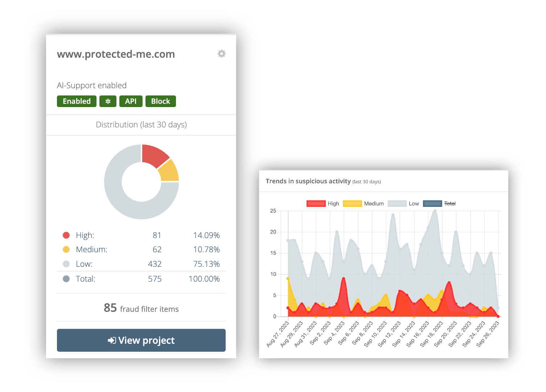The height and width of the screenshot is (392, 546).
Task: Click the Sep 4, 2023 axis label
Action: click(334, 333)
